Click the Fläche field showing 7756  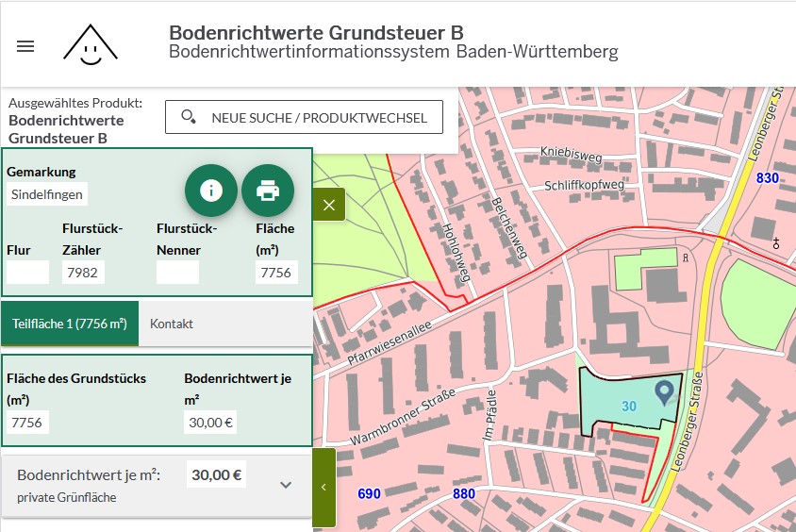click(x=275, y=273)
